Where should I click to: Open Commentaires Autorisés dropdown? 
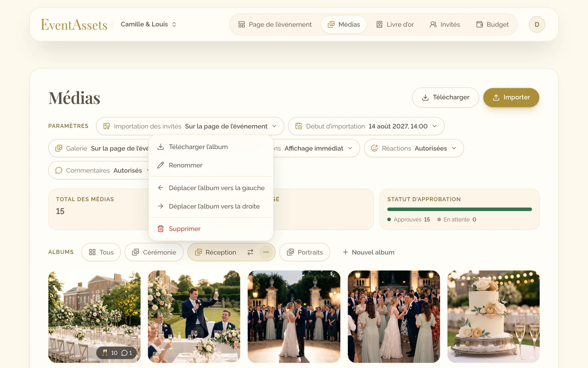point(99,170)
